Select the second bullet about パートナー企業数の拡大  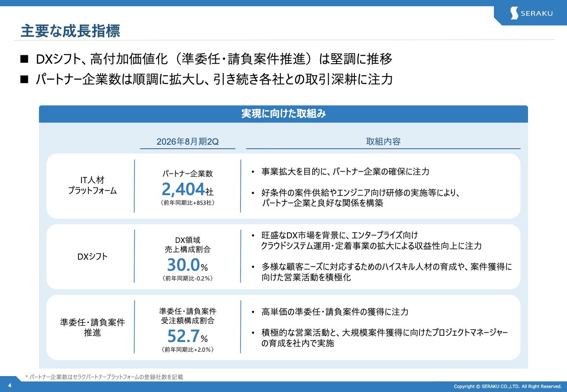[x=214, y=80]
